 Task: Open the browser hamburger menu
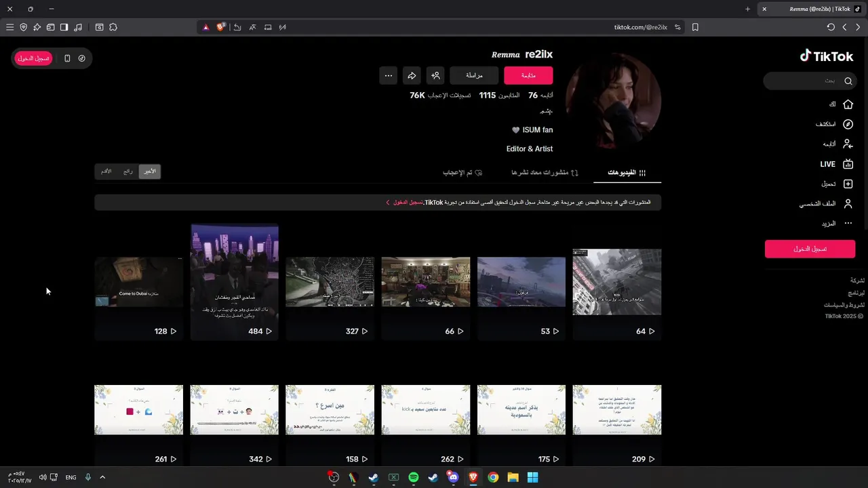(x=9, y=27)
